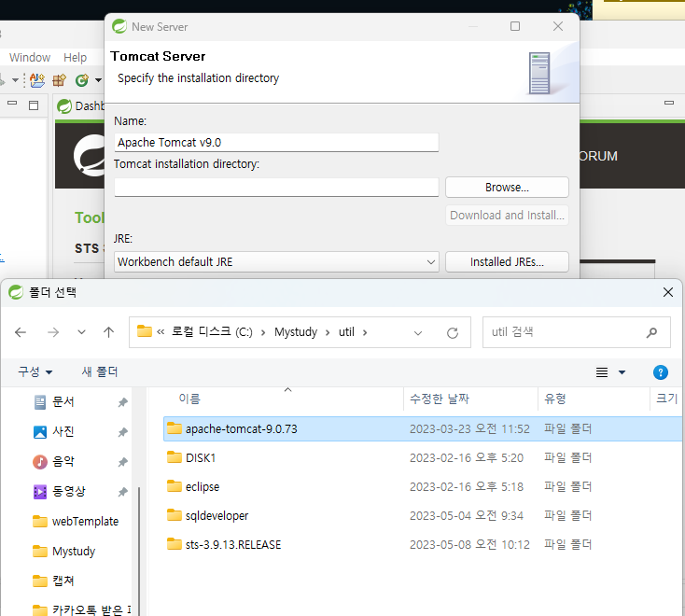
Task: Open the Workbench default JRE dropdown
Action: 276,261
